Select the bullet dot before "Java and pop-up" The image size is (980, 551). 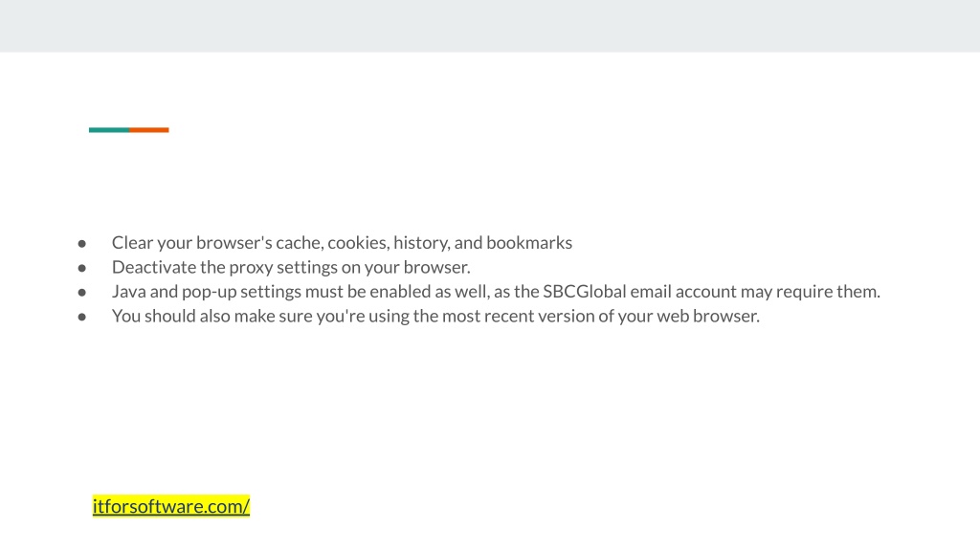point(82,293)
